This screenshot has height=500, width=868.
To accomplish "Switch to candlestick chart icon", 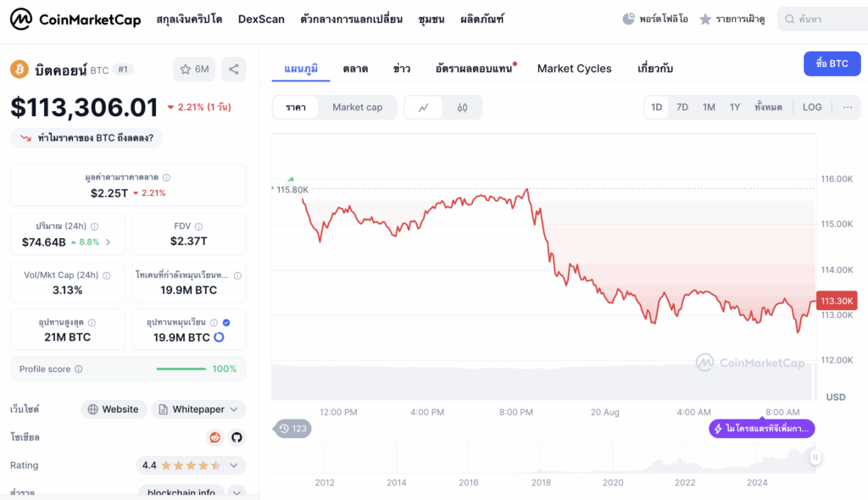I will (x=462, y=108).
